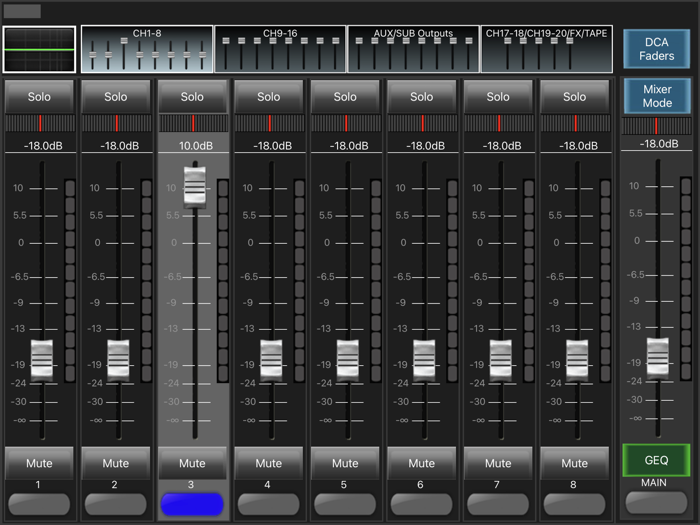The image size is (700, 525).
Task: Solo channel 4
Action: point(268,96)
